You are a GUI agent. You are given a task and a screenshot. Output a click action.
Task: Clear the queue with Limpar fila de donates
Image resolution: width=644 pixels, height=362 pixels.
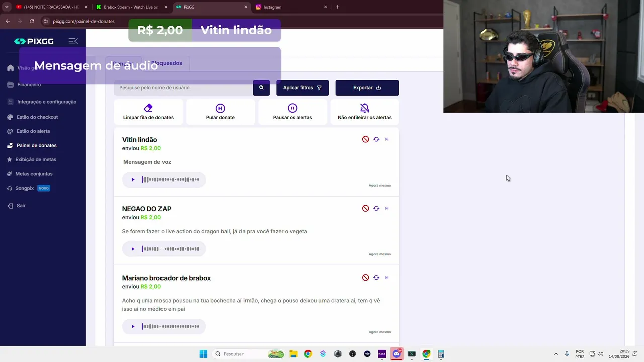[148, 112]
